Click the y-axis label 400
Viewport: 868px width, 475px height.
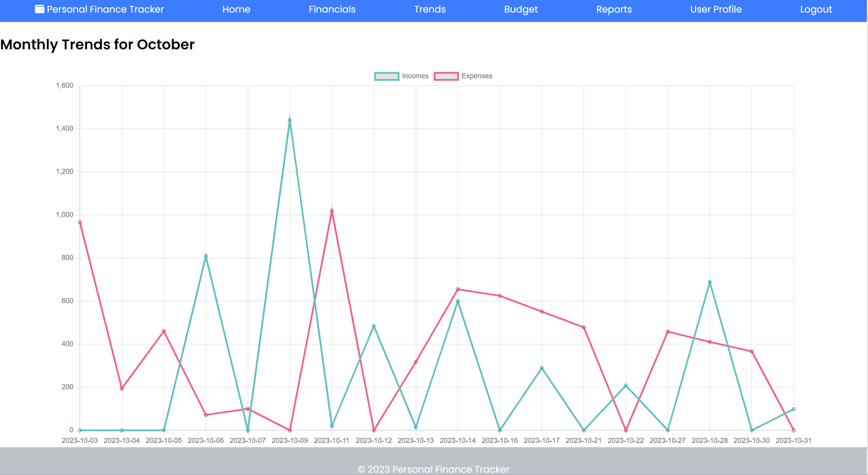point(67,344)
